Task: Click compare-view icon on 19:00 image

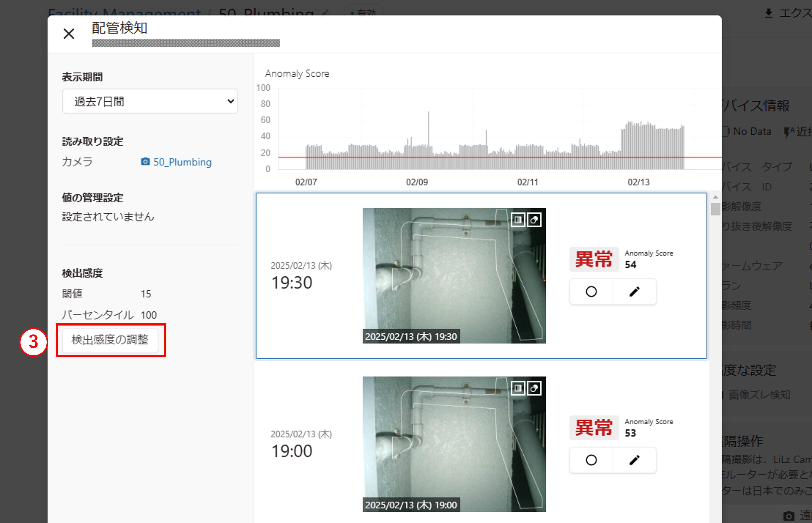Action: click(518, 388)
